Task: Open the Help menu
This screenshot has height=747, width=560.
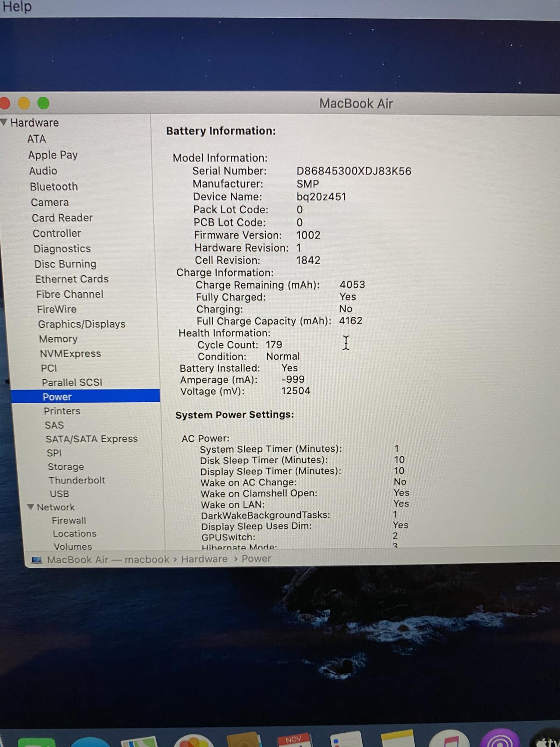Action: [17, 6]
